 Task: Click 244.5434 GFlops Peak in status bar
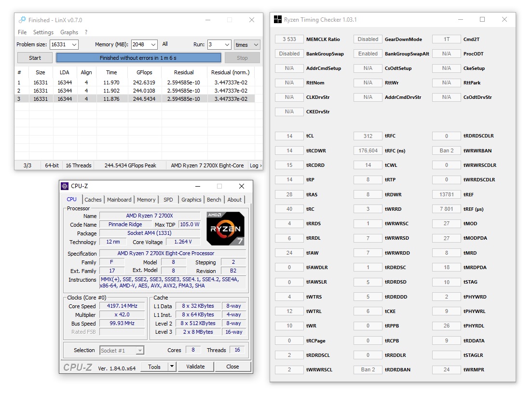click(130, 165)
